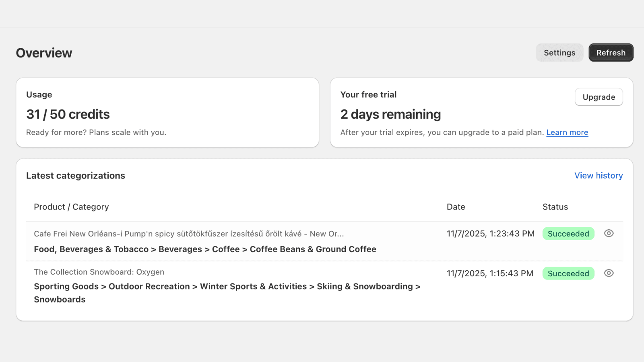Open the snowboard categorization details with eye icon
This screenshot has width=644, height=362.
[x=609, y=273]
